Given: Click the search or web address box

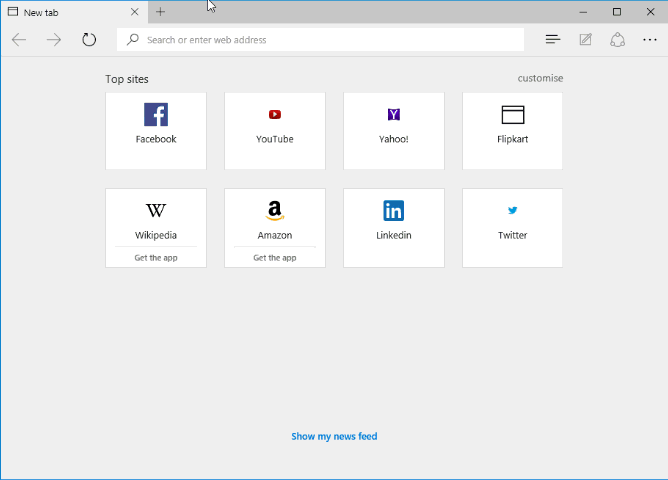Looking at the screenshot, I should coord(320,40).
